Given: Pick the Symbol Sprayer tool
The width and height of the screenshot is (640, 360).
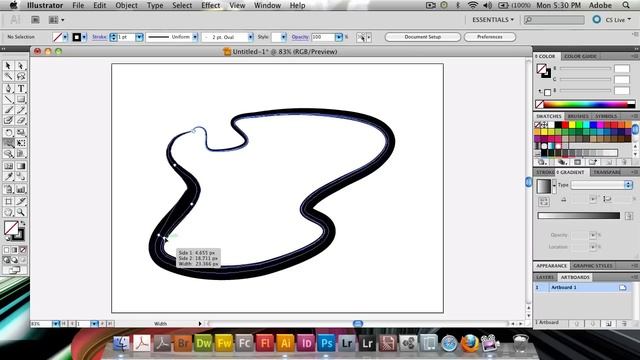Looking at the screenshot, I should pos(8,189).
